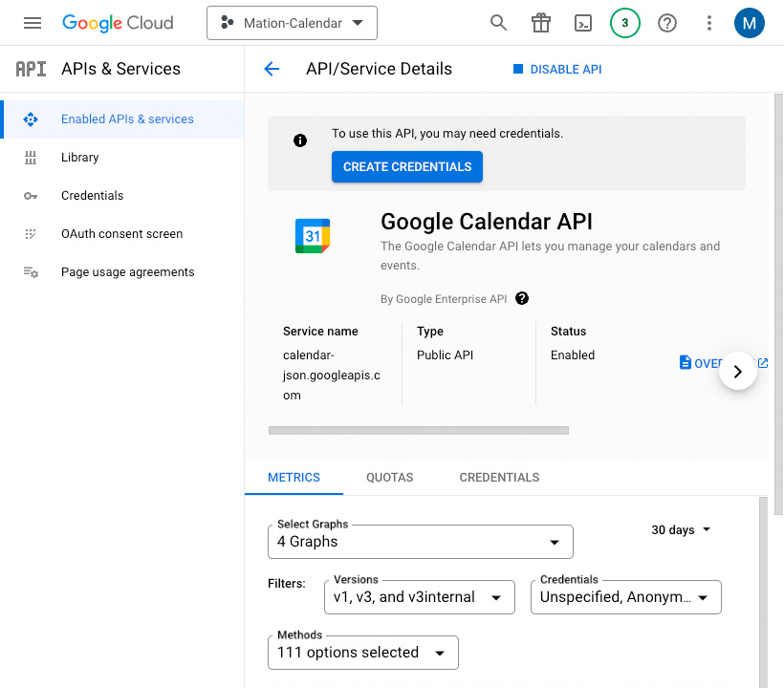Viewport: 784px width, 688px height.
Task: Open the Methods options dropdown
Action: click(x=363, y=653)
